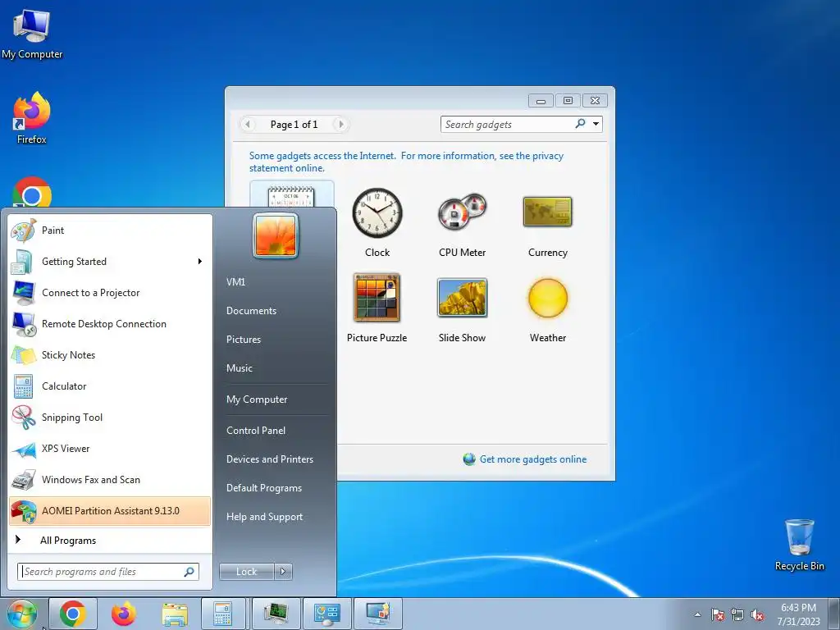Image resolution: width=840 pixels, height=630 pixels.
Task: Click the Start menu search magnifier icon
Action: point(189,572)
